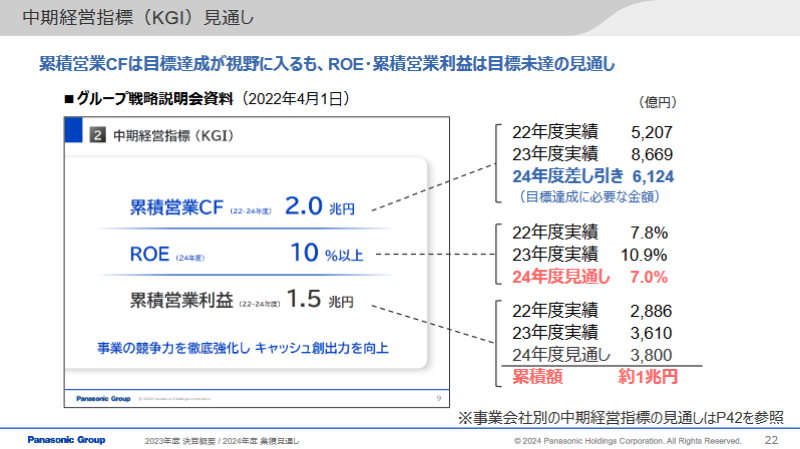Select the embedded KGI slide thumbnail
This screenshot has height=449, width=800.
(257, 262)
